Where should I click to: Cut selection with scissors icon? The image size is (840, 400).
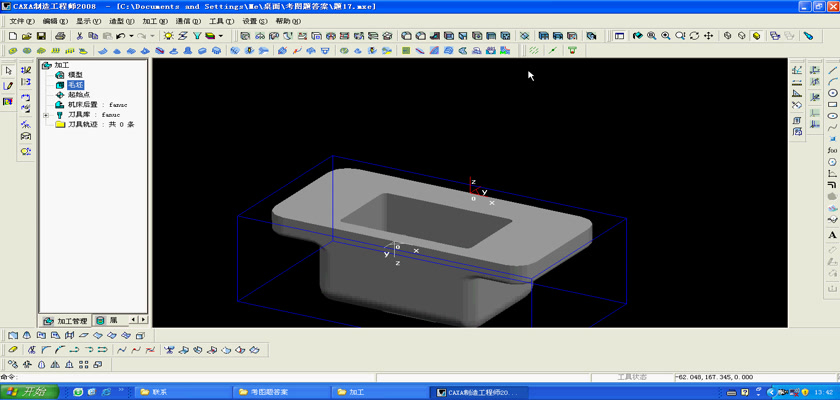(79, 36)
